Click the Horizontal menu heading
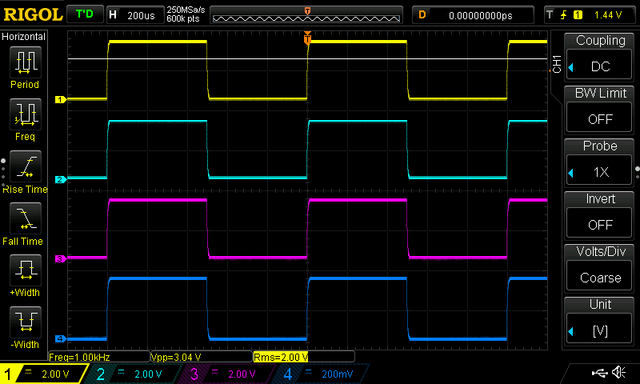This screenshot has height=384, width=640. point(24,36)
